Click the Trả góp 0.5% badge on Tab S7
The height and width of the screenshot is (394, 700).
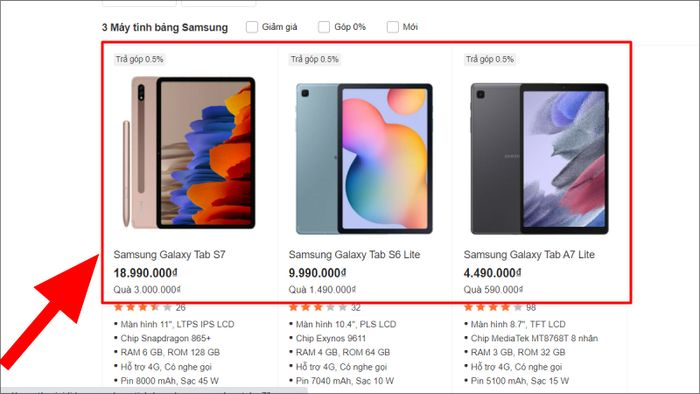139,59
